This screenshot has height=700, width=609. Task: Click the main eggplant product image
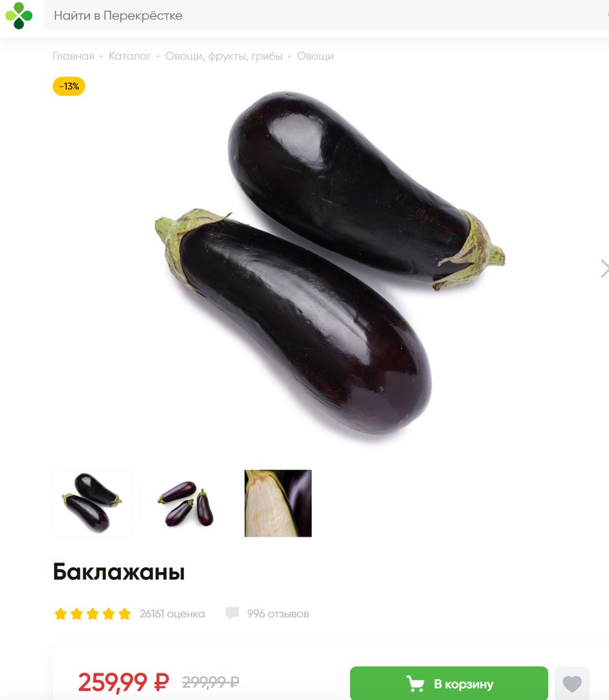[x=330, y=263]
